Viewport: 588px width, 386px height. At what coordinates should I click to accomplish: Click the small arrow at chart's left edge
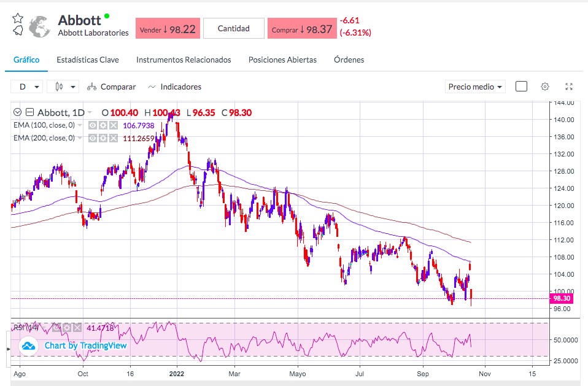click(9, 349)
